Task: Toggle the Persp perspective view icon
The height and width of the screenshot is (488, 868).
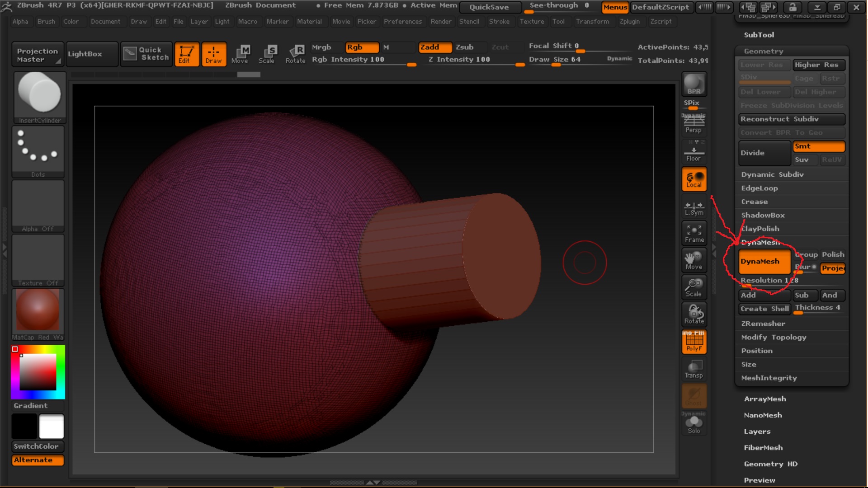Action: 693,123
